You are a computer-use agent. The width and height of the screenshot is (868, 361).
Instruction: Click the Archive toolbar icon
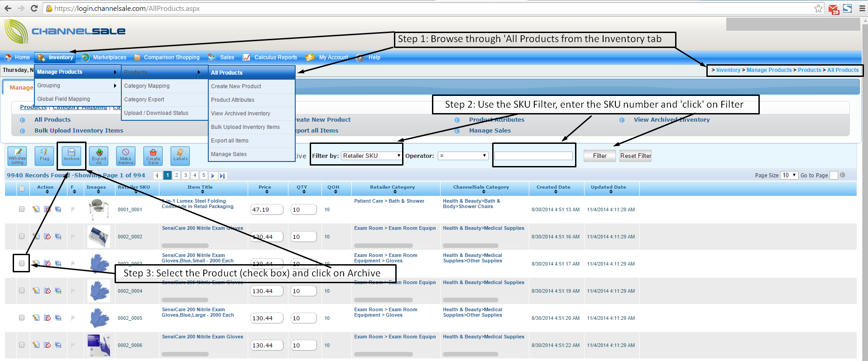point(72,155)
